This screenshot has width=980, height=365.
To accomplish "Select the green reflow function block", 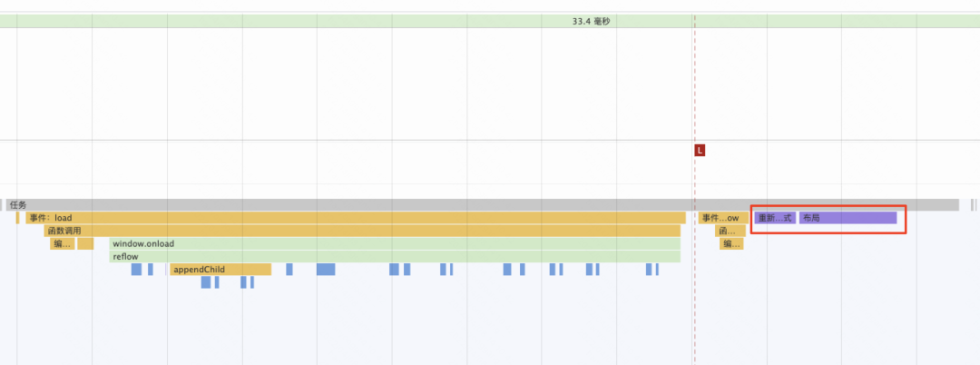I will [395, 256].
